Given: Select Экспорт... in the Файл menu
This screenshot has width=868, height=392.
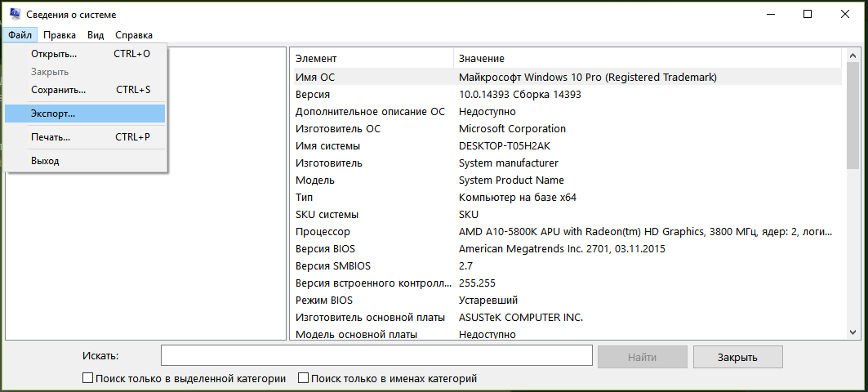Looking at the screenshot, I should point(85,114).
